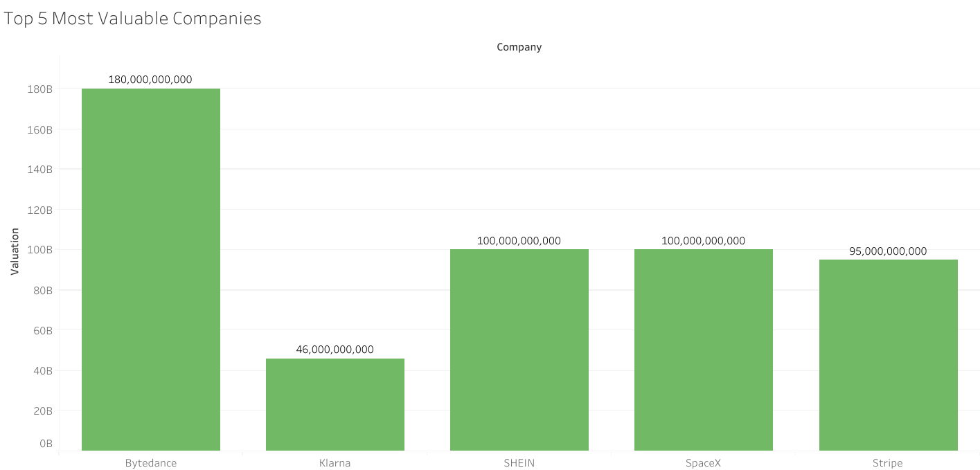Click the 60B axis tick label
Image resolution: width=980 pixels, height=470 pixels.
pos(43,331)
